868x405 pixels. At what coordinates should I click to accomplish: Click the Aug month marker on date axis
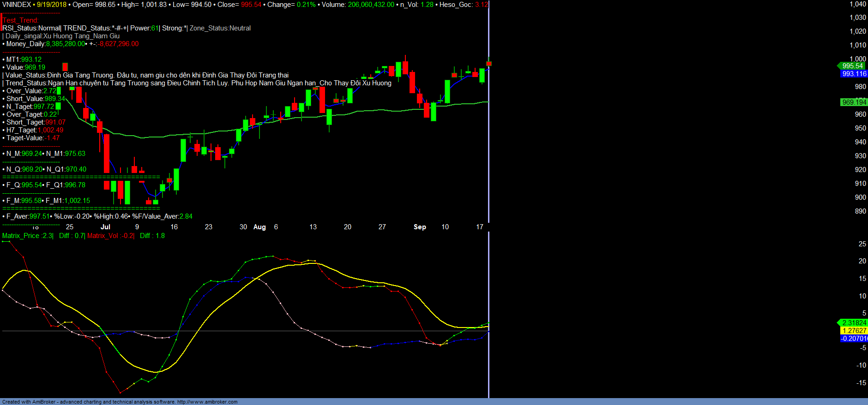[x=259, y=227]
